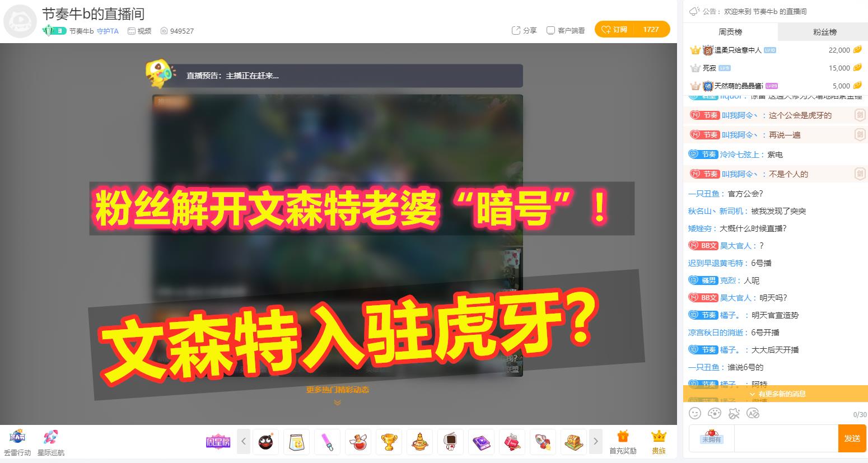Click the announcement horn icon at 公告
The height and width of the screenshot is (463, 868).
[x=694, y=11]
